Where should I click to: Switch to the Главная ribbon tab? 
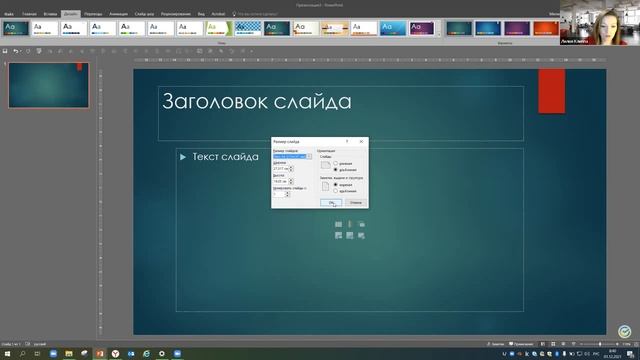[29, 14]
